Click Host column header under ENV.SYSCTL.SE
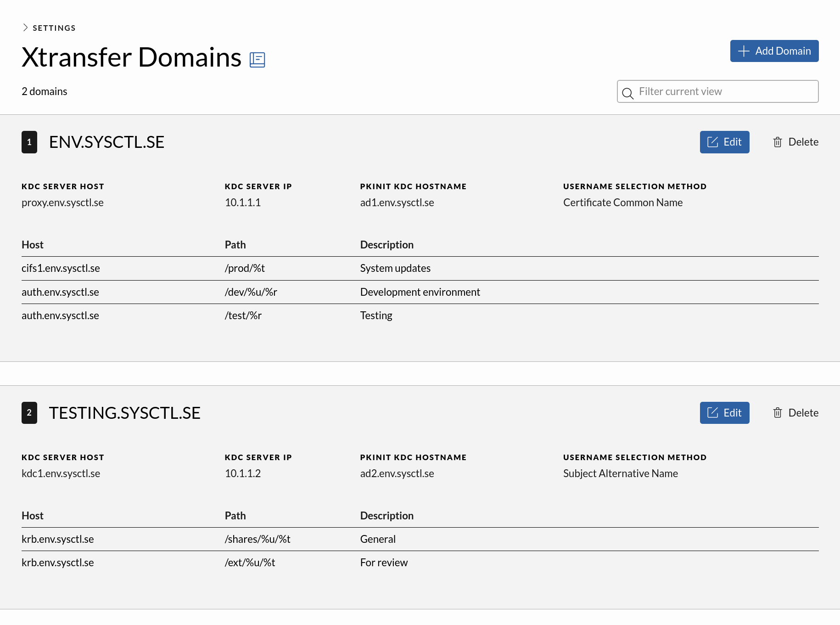 [x=33, y=245]
